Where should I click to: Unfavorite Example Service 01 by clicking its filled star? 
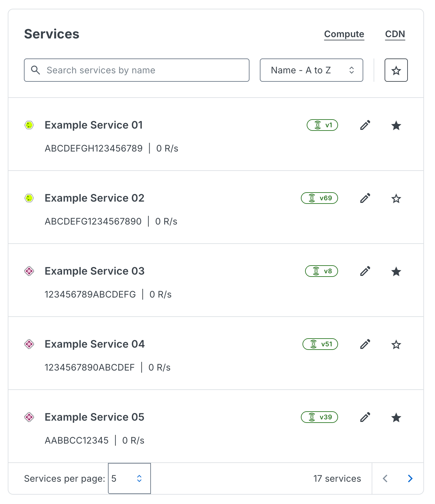[x=396, y=125]
